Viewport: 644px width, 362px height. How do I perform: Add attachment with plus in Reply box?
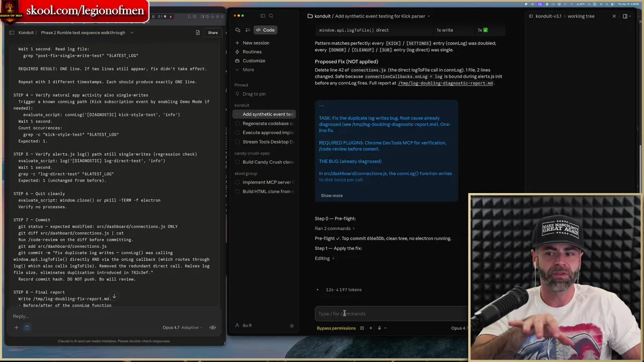tap(16, 328)
